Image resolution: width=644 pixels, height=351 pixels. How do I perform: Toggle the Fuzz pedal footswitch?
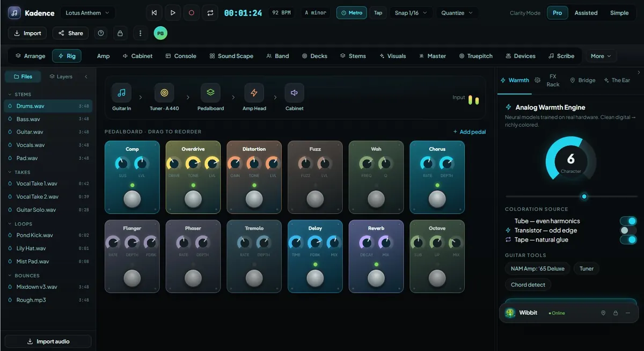point(315,199)
